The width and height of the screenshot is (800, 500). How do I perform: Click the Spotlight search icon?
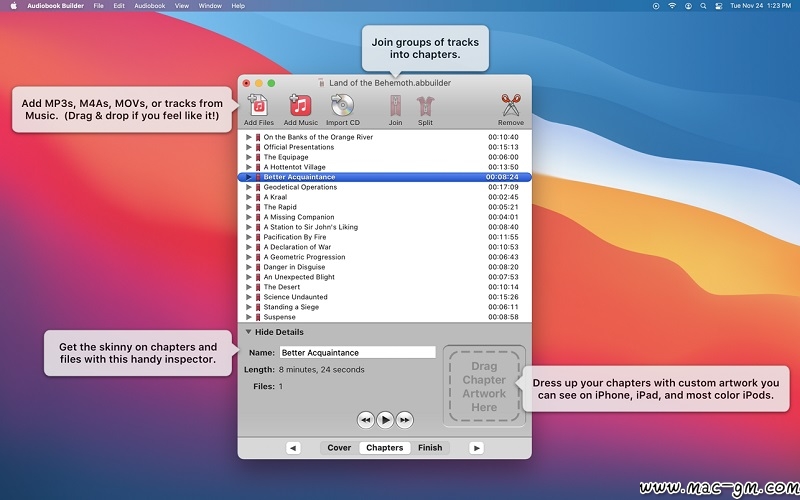[x=703, y=6]
